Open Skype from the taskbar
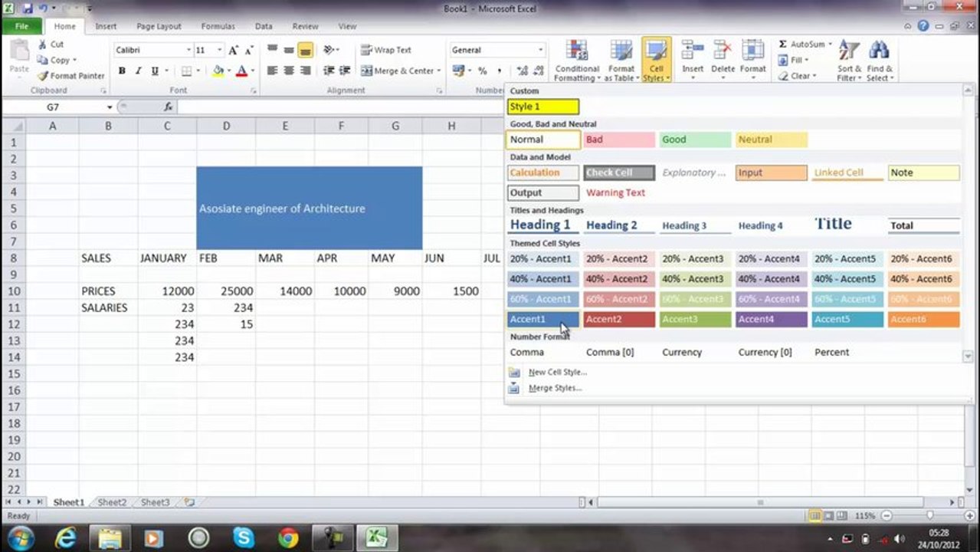The width and height of the screenshot is (980, 552). coord(244,537)
